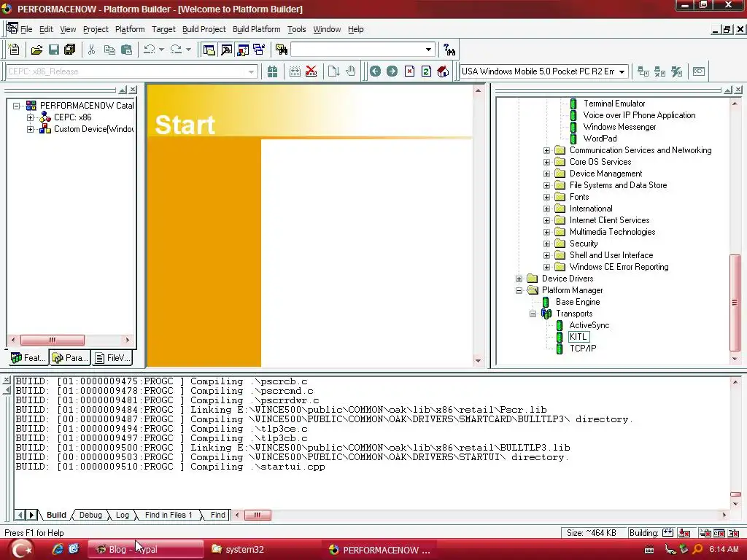Click the Window List icon

click(x=260, y=50)
